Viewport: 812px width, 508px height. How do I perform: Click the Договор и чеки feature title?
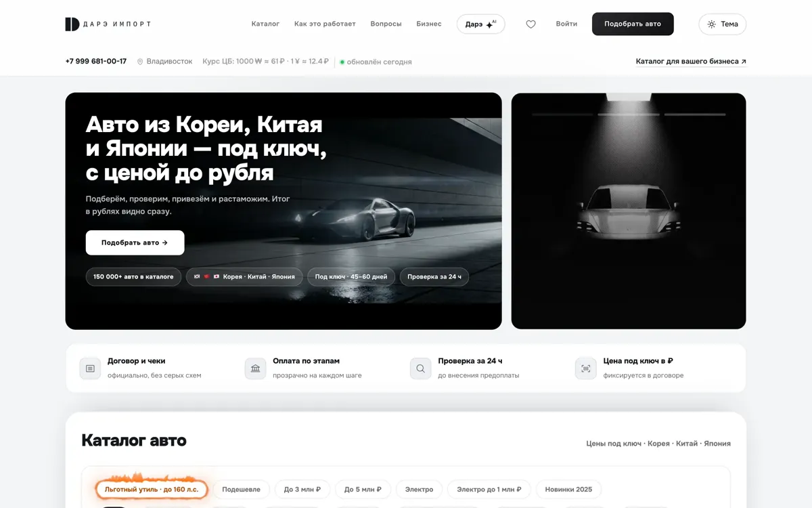(136, 361)
